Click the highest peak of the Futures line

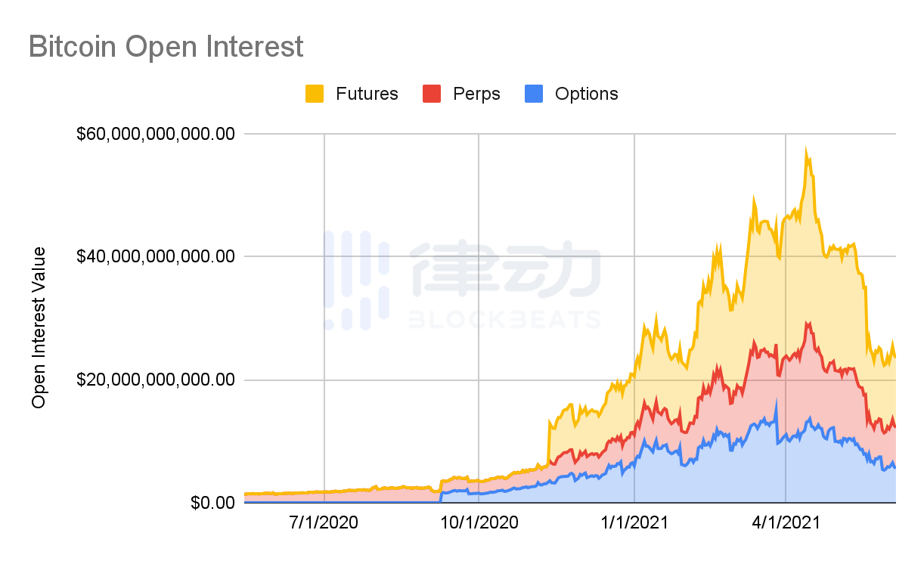(x=806, y=148)
